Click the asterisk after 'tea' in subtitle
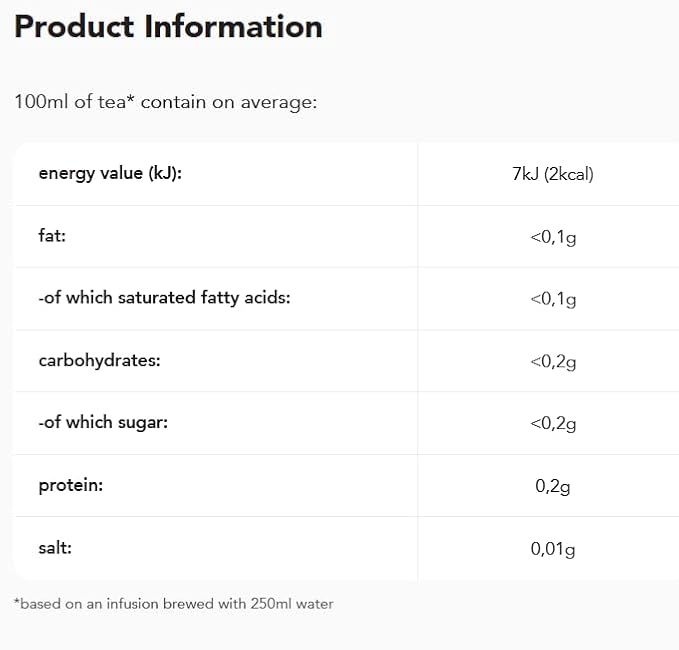 [130, 99]
